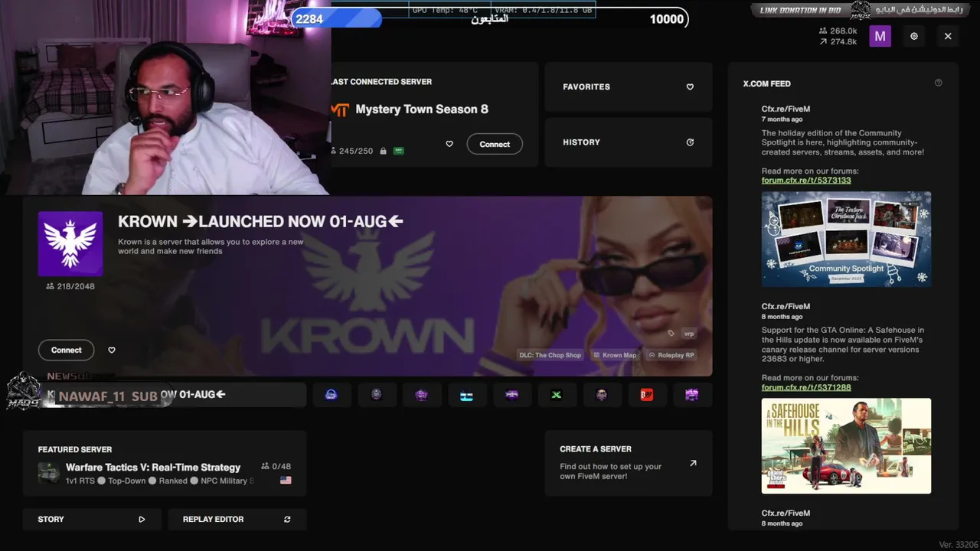Screen dimensions: 980x551
Task: Select the cyan striped server icon in carousel
Action: point(467,395)
